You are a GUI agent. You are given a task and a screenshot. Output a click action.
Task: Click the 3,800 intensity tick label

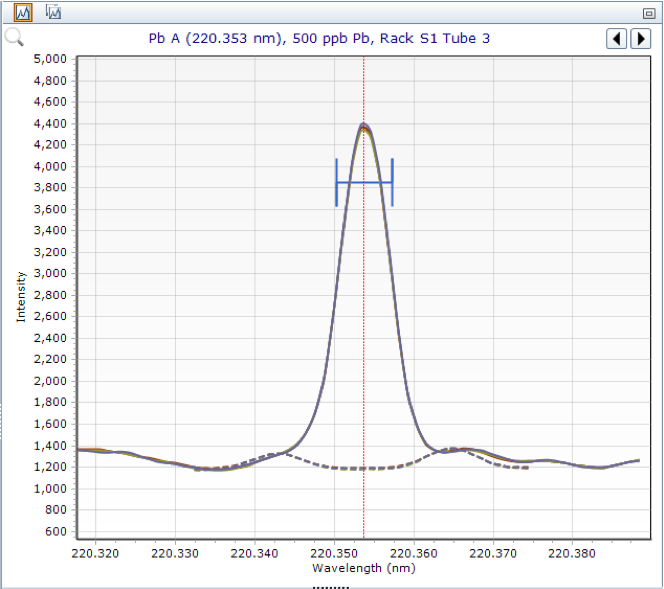(50, 188)
